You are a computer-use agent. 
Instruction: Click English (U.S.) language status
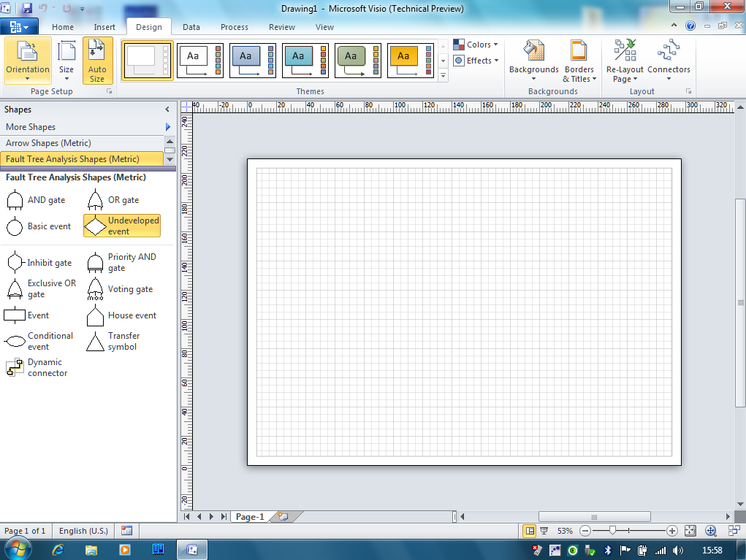point(83,531)
